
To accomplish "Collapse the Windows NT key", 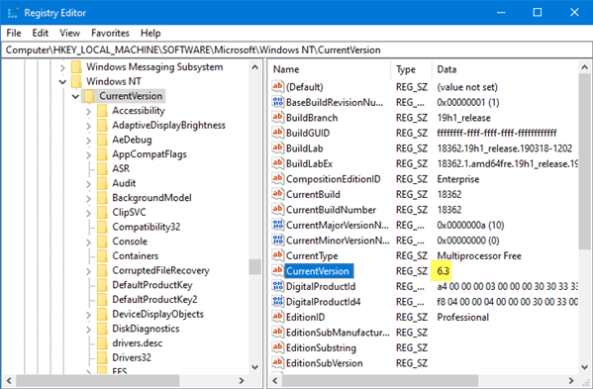I will click(63, 82).
